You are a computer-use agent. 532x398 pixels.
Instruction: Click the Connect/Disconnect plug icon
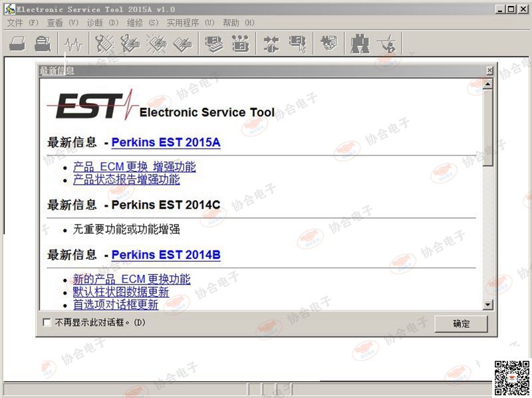pos(271,43)
